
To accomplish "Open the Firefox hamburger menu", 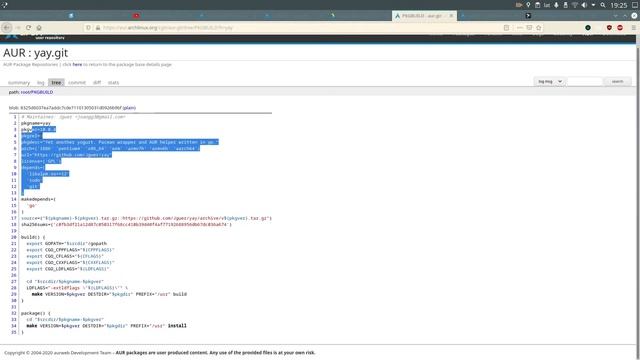I will click(633, 27).
